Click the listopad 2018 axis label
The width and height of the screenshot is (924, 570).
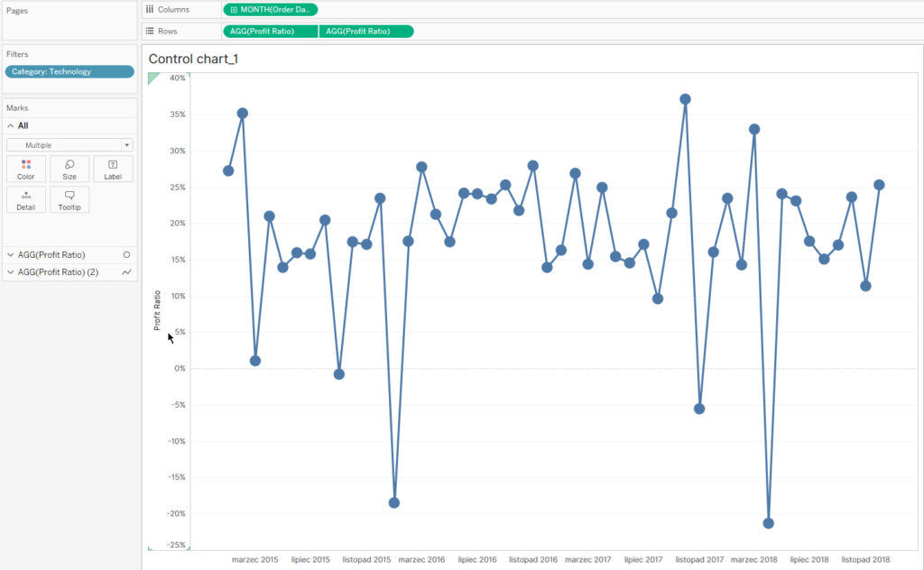[x=865, y=559]
